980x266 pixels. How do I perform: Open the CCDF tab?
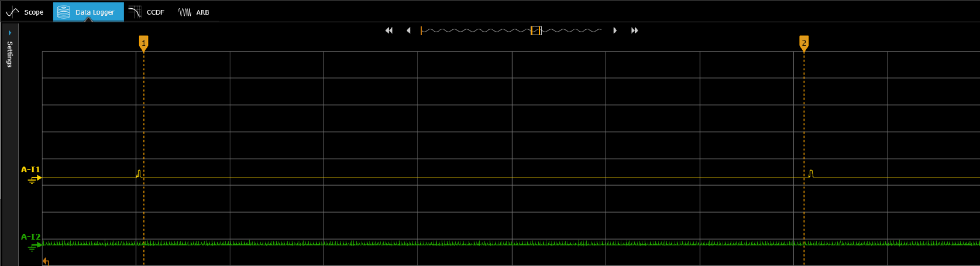147,12
